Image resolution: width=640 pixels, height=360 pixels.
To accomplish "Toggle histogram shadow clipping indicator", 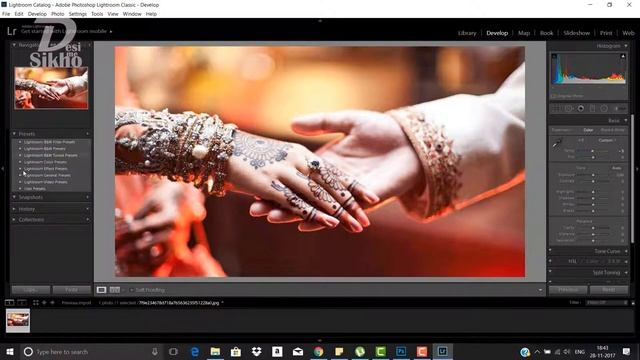I will pyautogui.click(x=554, y=56).
